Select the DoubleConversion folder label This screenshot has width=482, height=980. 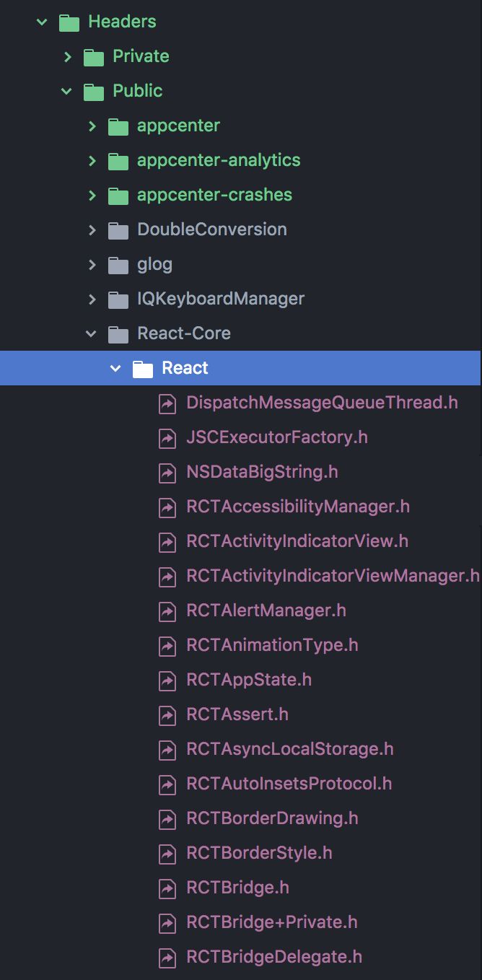pyautogui.click(x=212, y=229)
